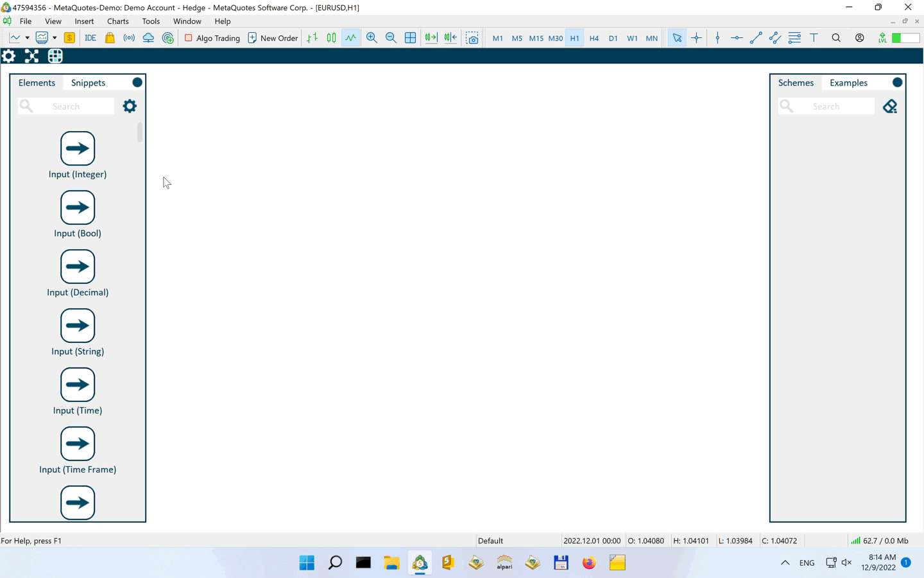The width and height of the screenshot is (924, 578).
Task: Select the M5 timeframe
Action: (517, 38)
